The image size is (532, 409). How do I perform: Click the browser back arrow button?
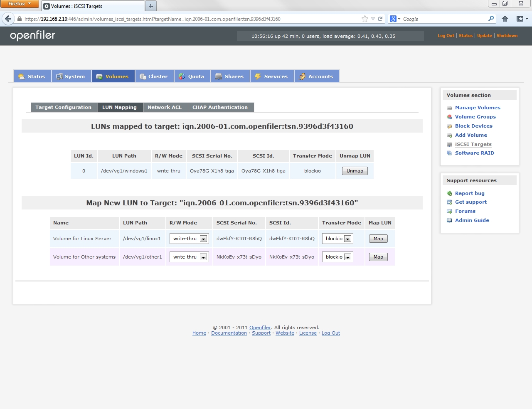pyautogui.click(x=8, y=19)
